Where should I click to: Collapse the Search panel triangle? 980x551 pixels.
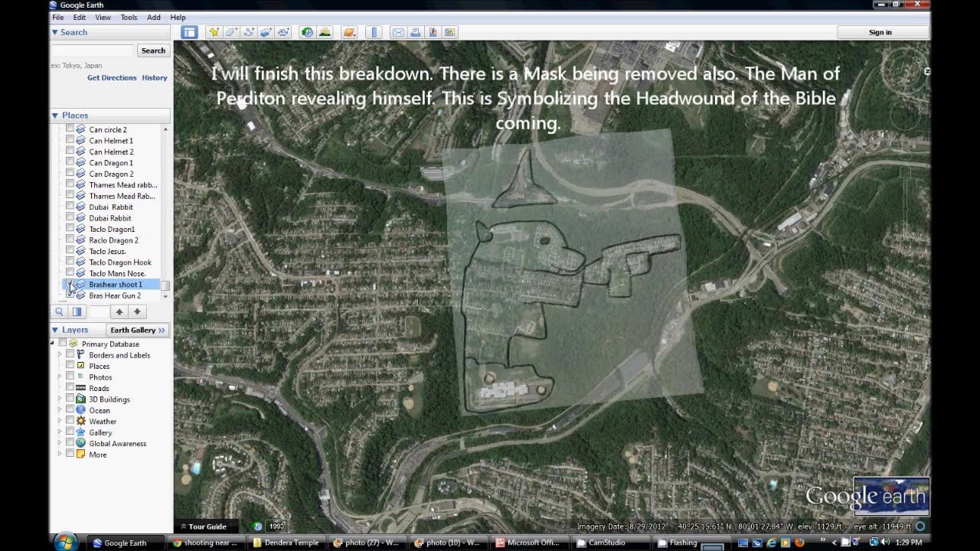click(55, 32)
